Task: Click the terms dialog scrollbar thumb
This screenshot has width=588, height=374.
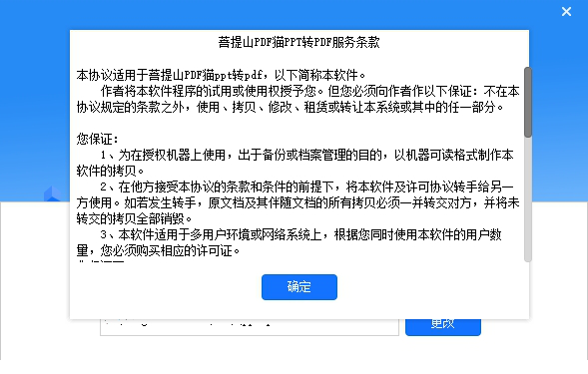Action: [x=528, y=103]
